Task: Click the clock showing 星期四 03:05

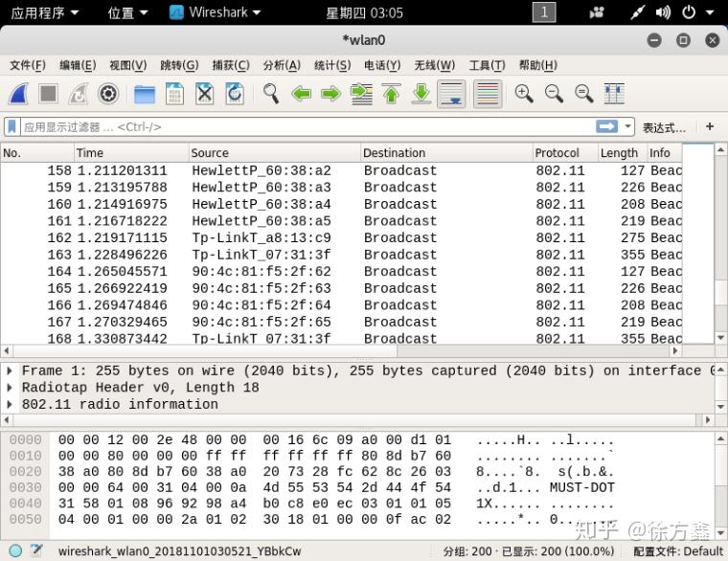Action: point(364,13)
